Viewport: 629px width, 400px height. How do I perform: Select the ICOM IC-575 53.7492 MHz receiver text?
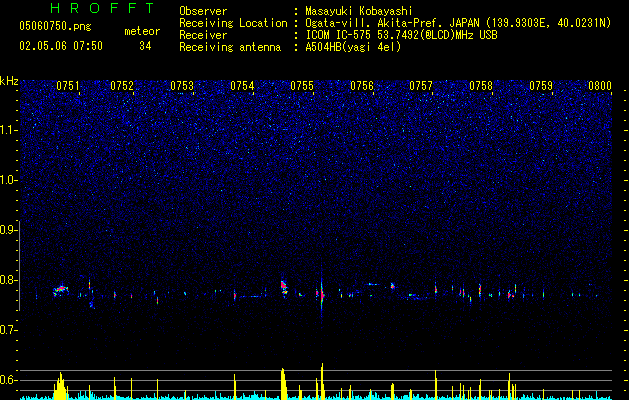coord(401,35)
